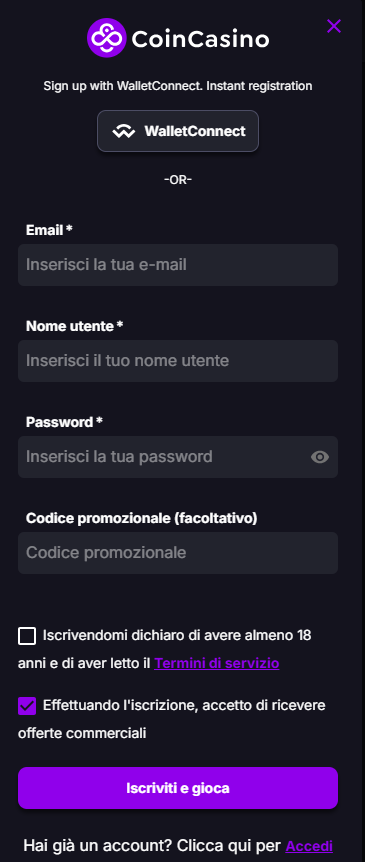Submit with Iscriviti e gioca button
The image size is (365, 862).
click(178, 788)
